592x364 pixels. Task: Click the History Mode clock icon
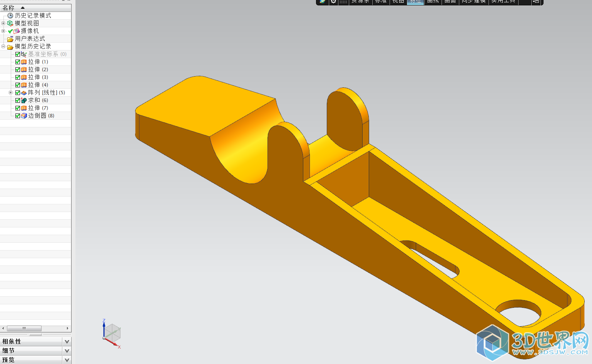click(10, 16)
